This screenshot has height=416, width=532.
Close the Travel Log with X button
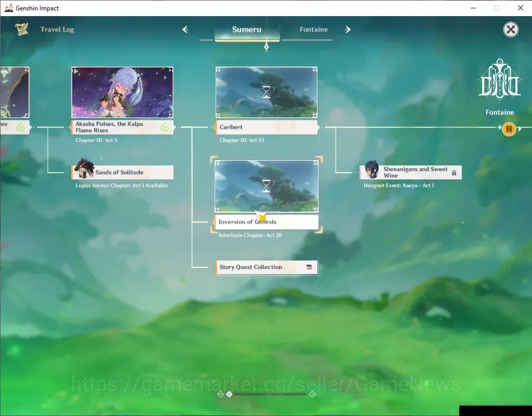pyautogui.click(x=511, y=30)
